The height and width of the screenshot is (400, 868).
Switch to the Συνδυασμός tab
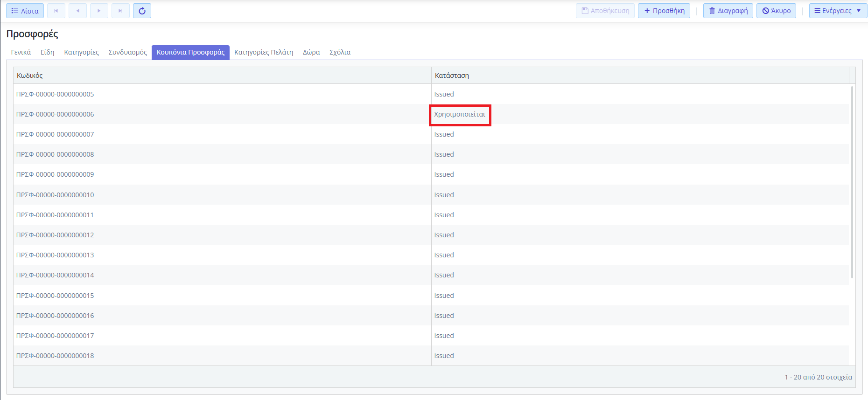click(x=127, y=52)
